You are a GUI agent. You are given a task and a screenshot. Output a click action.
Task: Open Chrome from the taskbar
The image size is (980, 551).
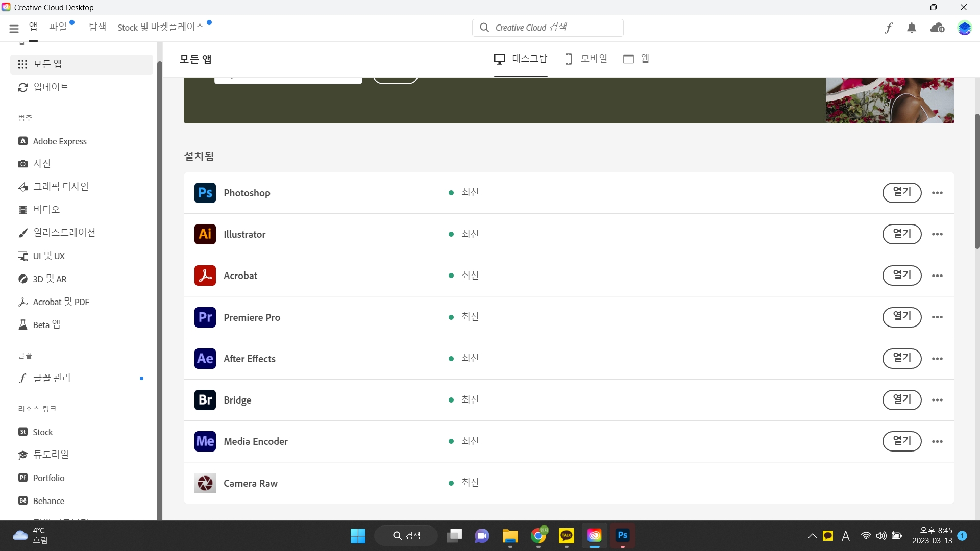pyautogui.click(x=538, y=536)
